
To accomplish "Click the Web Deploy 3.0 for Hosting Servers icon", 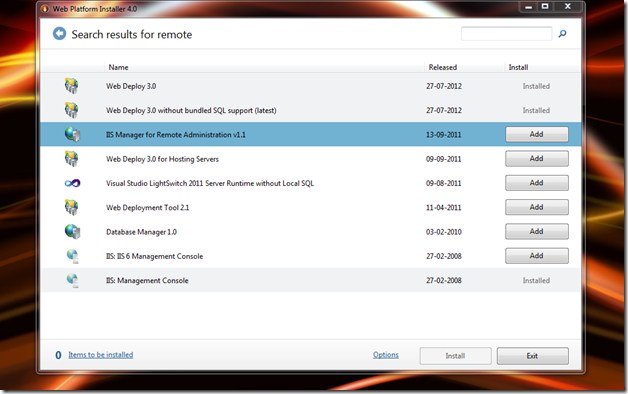I will pyautogui.click(x=72, y=159).
